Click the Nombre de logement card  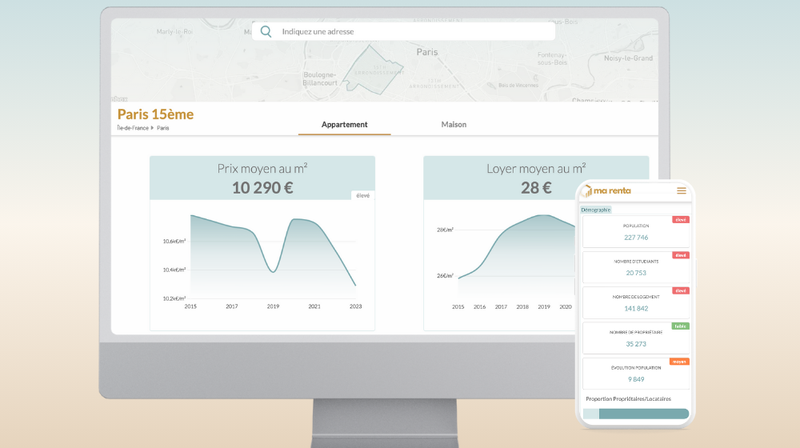[635, 303]
